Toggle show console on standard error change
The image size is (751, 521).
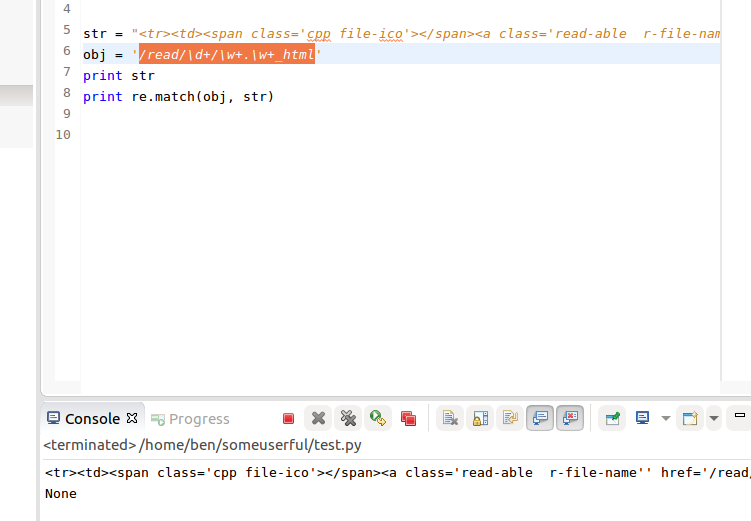(570, 418)
